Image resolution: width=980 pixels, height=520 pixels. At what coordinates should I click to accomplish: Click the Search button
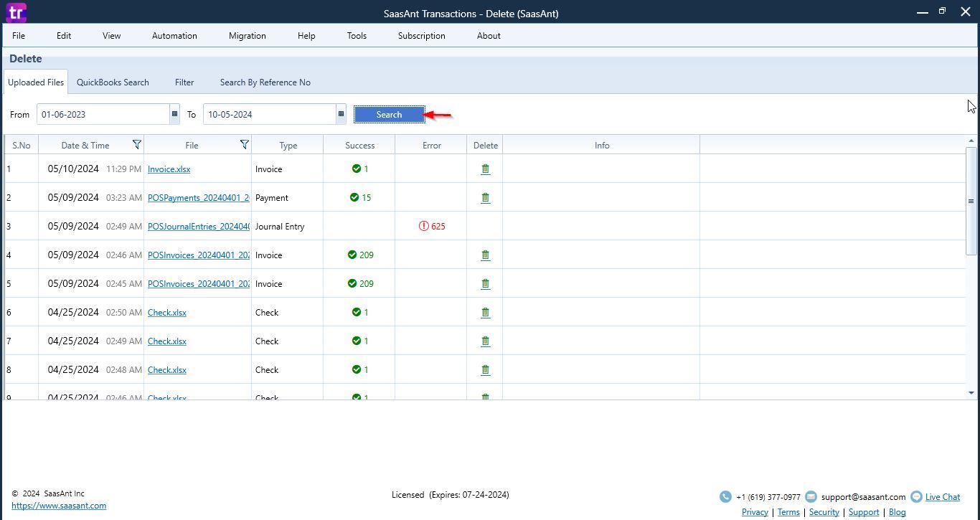(x=389, y=115)
